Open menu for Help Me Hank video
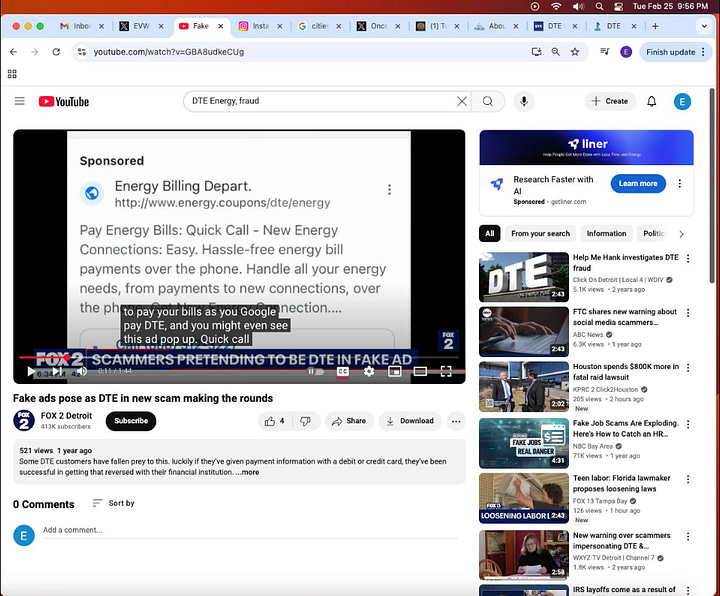Screen dimensions: 720x596 (688, 259)
